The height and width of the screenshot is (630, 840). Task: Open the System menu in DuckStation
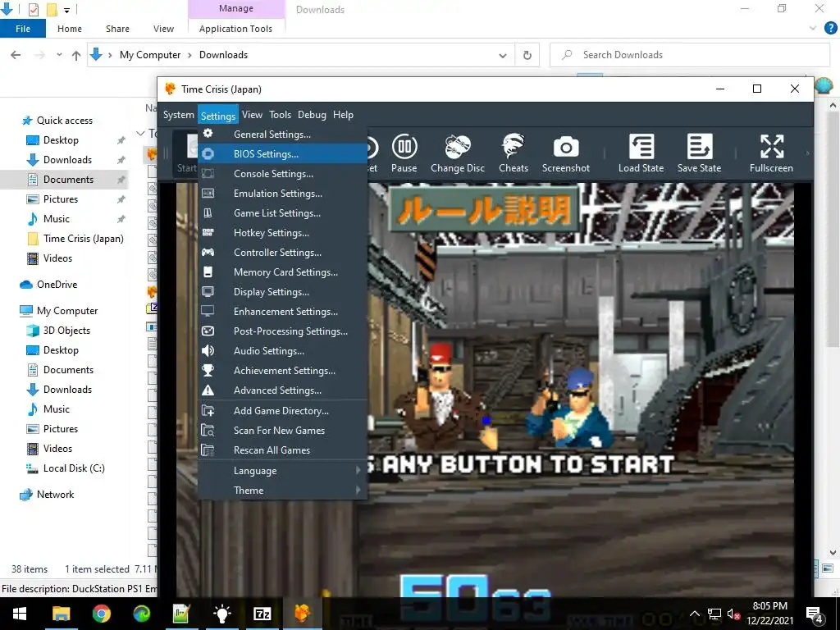[178, 115]
